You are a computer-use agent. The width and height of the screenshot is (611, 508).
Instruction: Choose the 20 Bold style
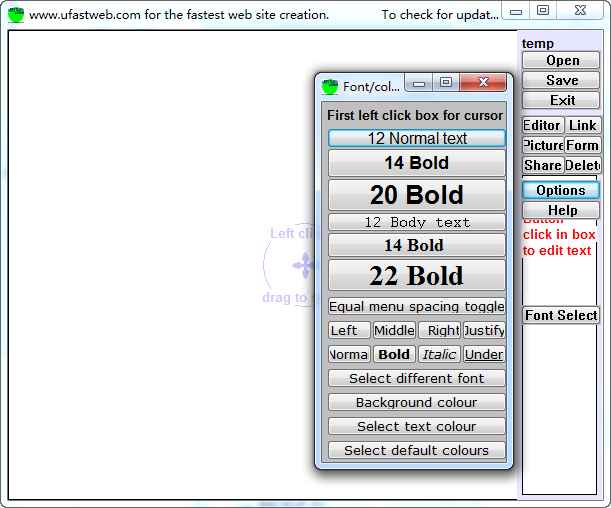(417, 194)
